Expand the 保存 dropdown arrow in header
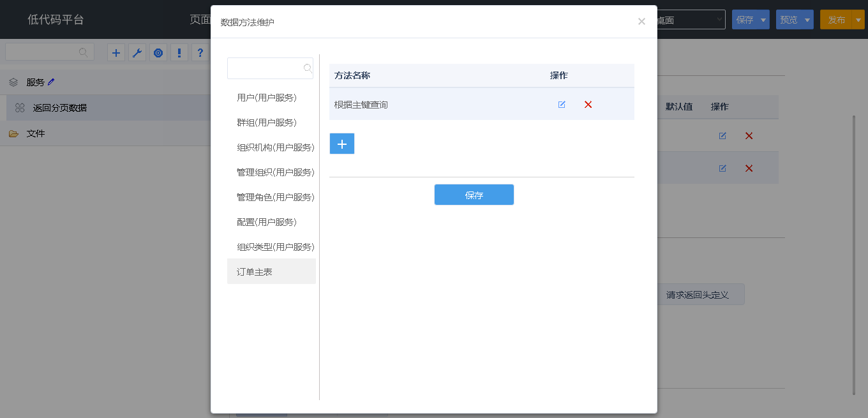Viewport: 868px width, 418px height. point(763,20)
